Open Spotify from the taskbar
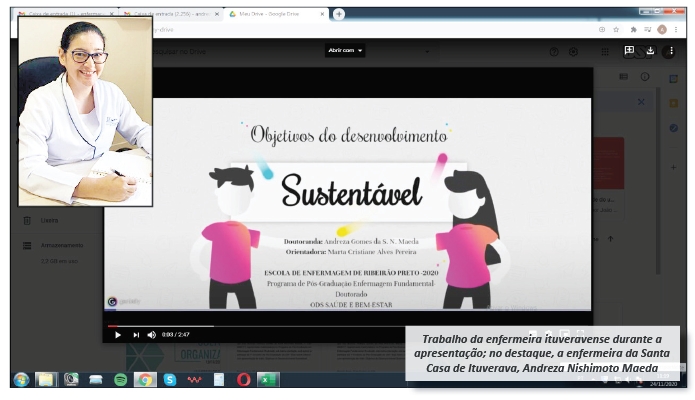 click(x=121, y=380)
